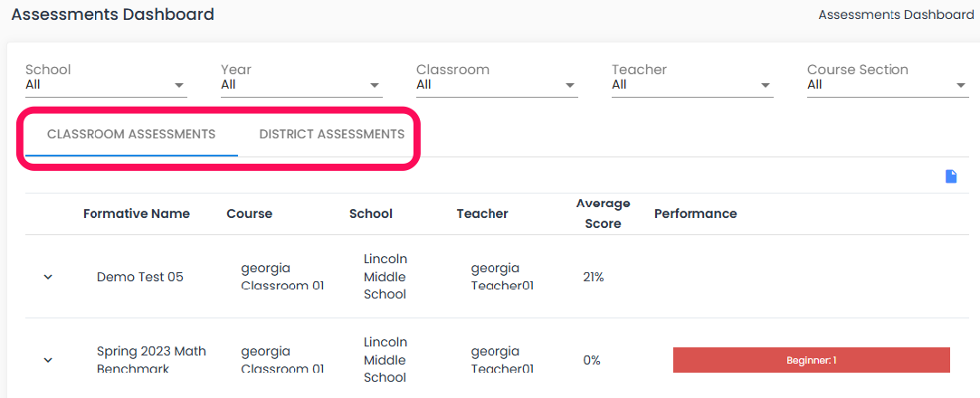The width and height of the screenshot is (980, 398).
Task: Select the Demo Test 05 formative name
Action: 140,277
